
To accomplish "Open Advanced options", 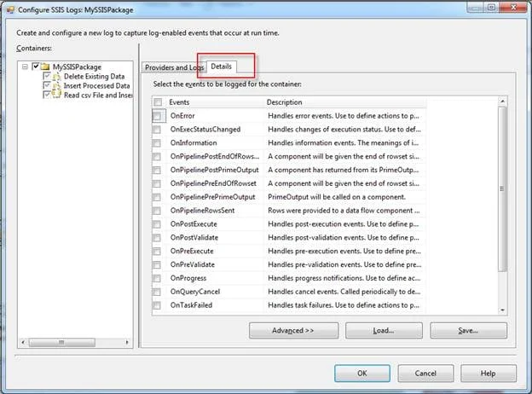I will pos(293,331).
